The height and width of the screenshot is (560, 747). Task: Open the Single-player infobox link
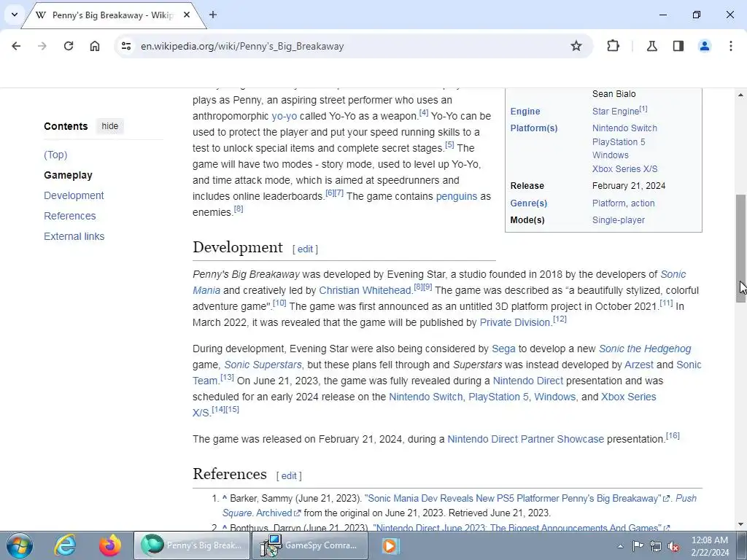pyautogui.click(x=619, y=220)
